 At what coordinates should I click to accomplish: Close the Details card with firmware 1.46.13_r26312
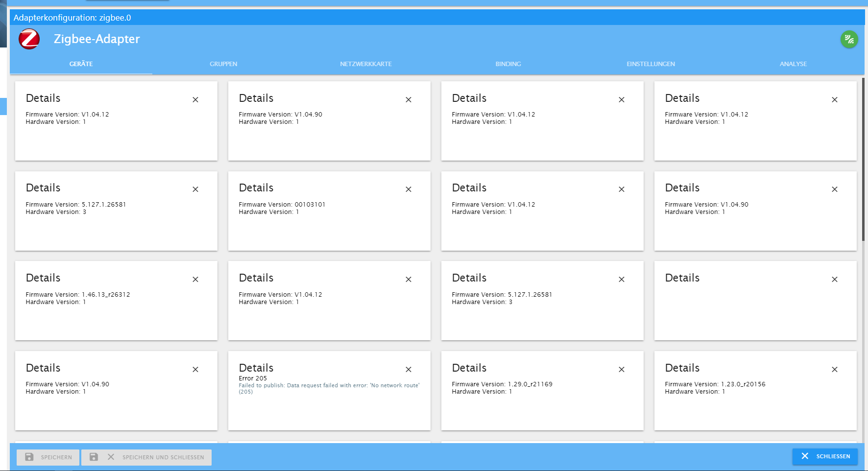[x=195, y=280]
